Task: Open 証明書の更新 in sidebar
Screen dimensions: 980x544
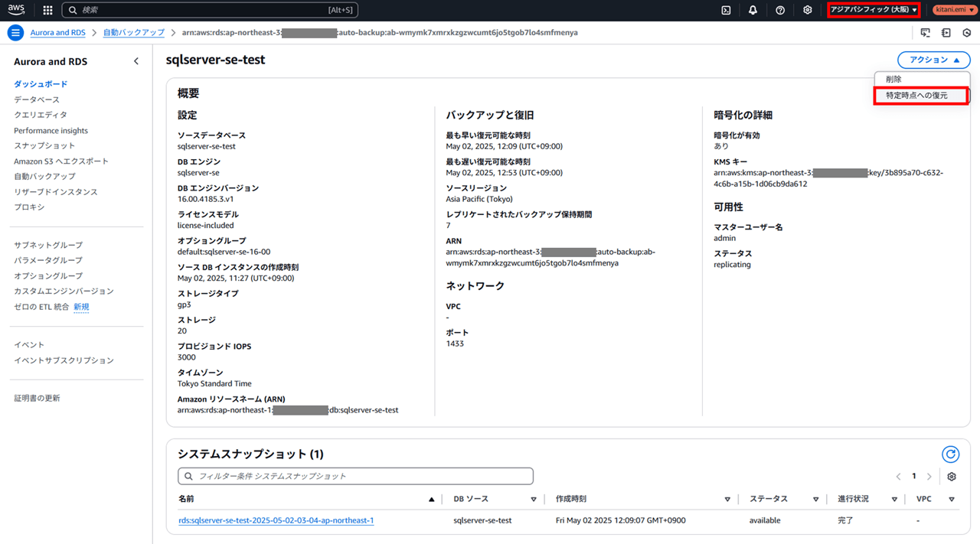Action: pyautogui.click(x=37, y=398)
